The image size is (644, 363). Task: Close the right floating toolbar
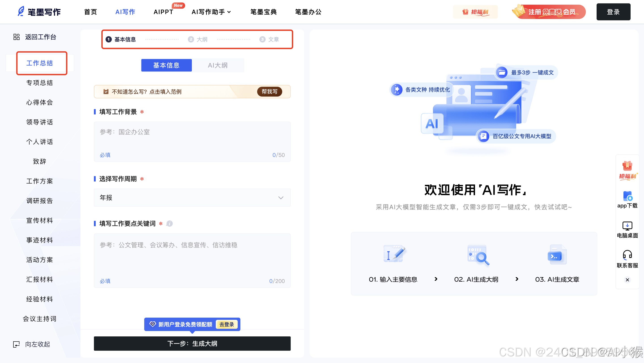tap(627, 280)
